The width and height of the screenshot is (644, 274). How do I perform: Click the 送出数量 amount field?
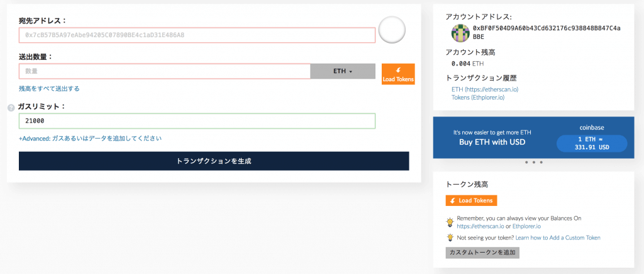coord(165,71)
